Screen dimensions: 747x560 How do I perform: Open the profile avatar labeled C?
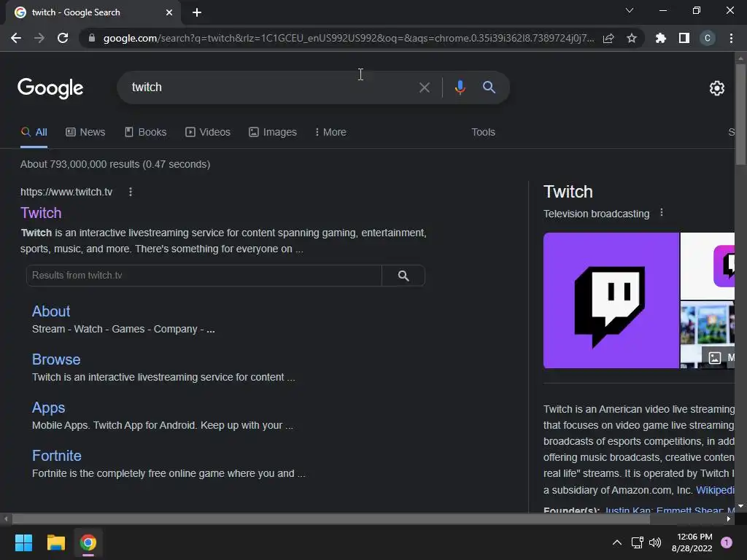pyautogui.click(x=708, y=38)
